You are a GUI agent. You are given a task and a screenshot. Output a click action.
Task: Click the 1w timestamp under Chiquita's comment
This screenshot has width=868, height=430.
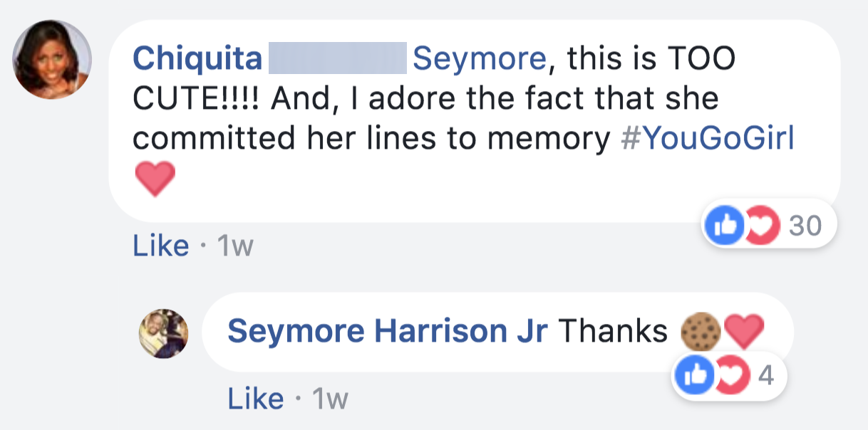click(x=234, y=246)
